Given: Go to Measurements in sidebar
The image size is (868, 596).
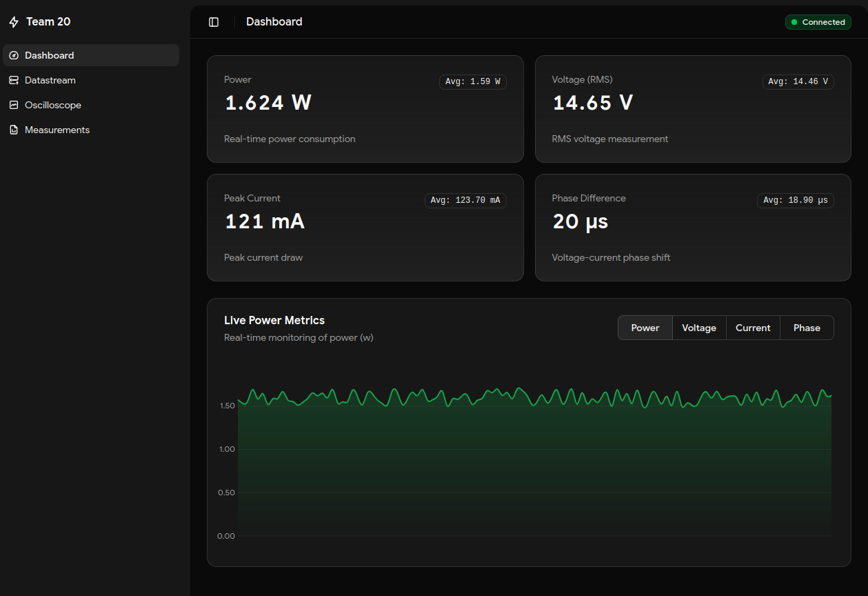Looking at the screenshot, I should point(57,130).
